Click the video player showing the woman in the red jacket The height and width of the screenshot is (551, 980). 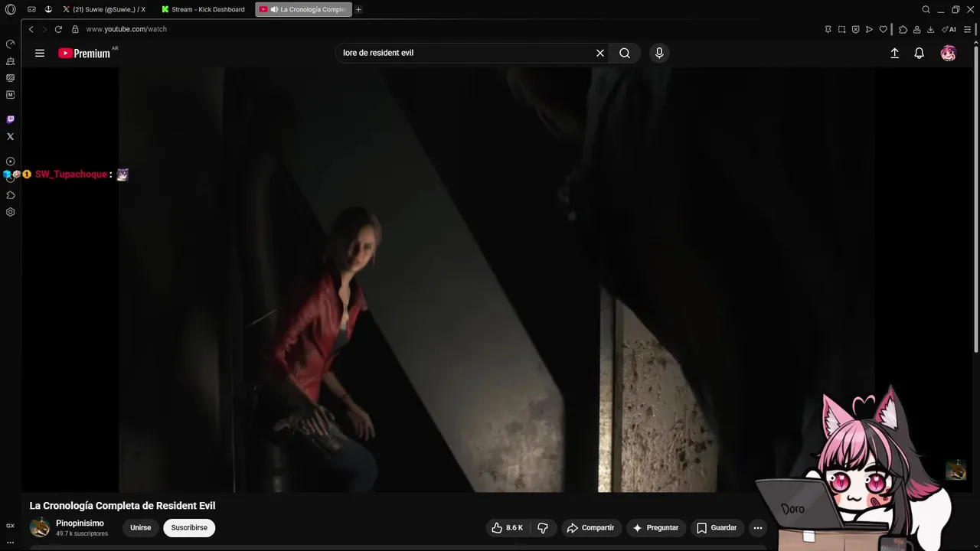[496, 279]
